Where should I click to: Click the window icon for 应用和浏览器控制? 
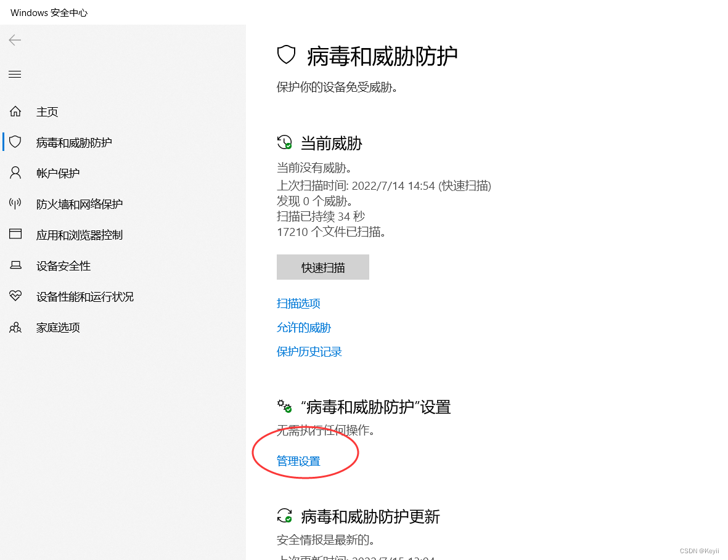(x=15, y=234)
